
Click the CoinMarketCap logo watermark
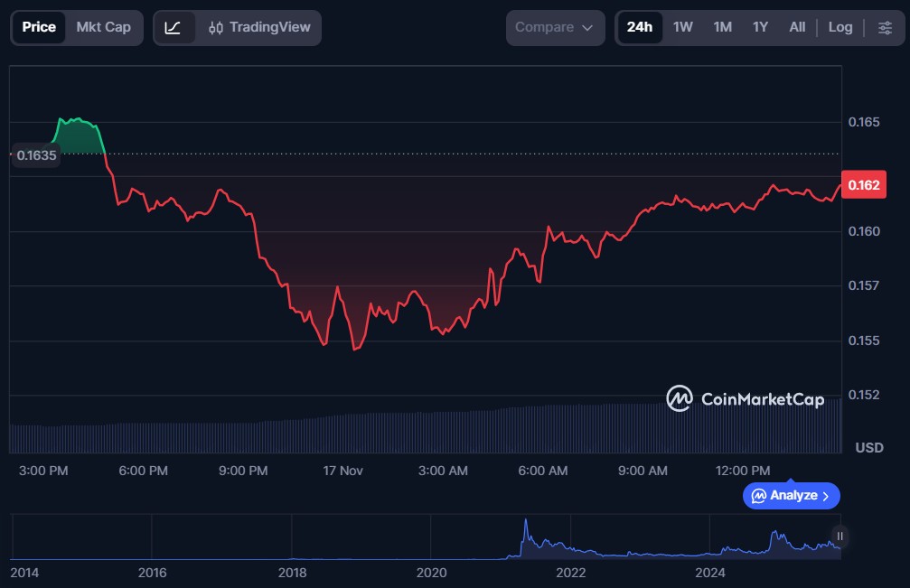[746, 398]
